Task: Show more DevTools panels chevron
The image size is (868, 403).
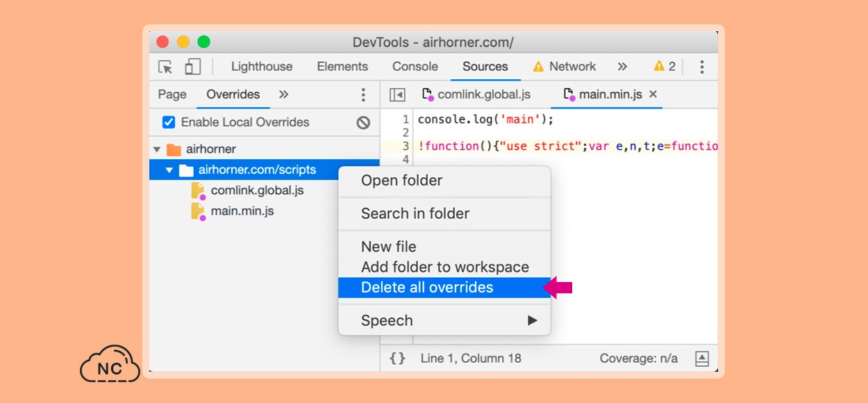Action: pyautogui.click(x=622, y=67)
